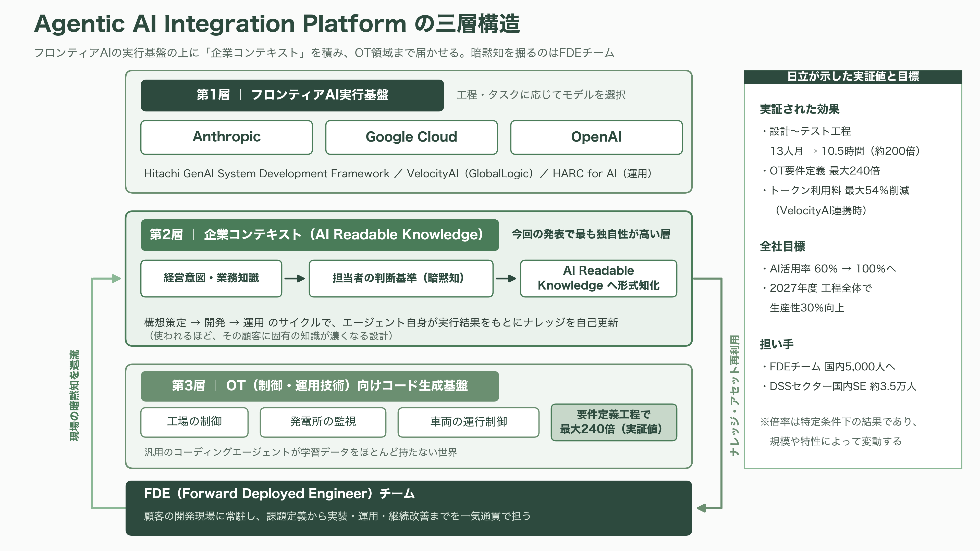Click the 今回の発表で最も独自性が高い層 note
The image size is (980, 551).
591,235
